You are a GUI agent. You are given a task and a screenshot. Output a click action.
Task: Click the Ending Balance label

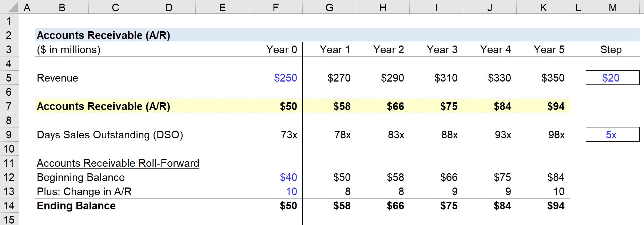[x=76, y=206]
